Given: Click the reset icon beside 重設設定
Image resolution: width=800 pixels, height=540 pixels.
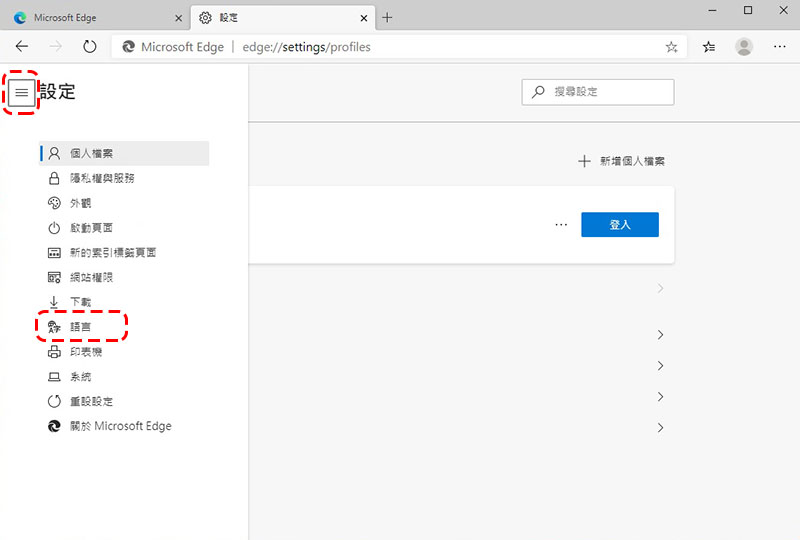Looking at the screenshot, I should tap(54, 401).
